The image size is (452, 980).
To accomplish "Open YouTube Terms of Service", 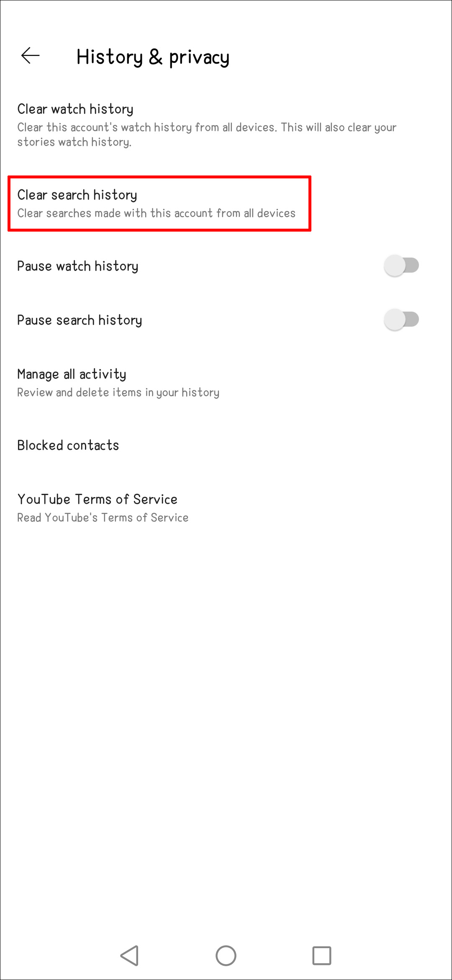I will [x=97, y=499].
